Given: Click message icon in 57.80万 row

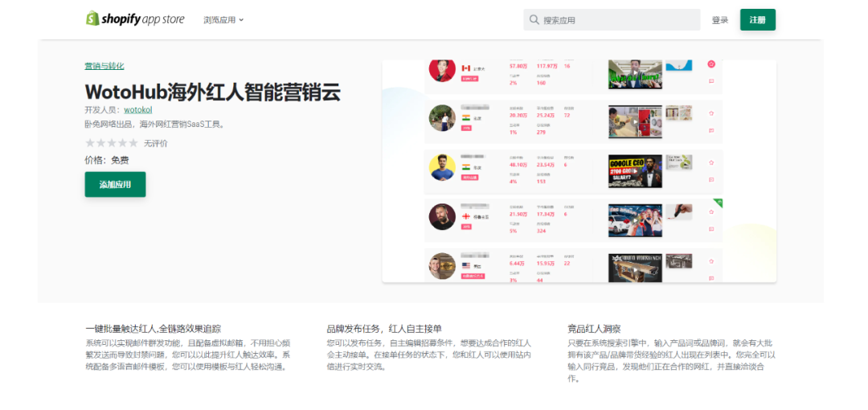Looking at the screenshot, I should 711,81.
